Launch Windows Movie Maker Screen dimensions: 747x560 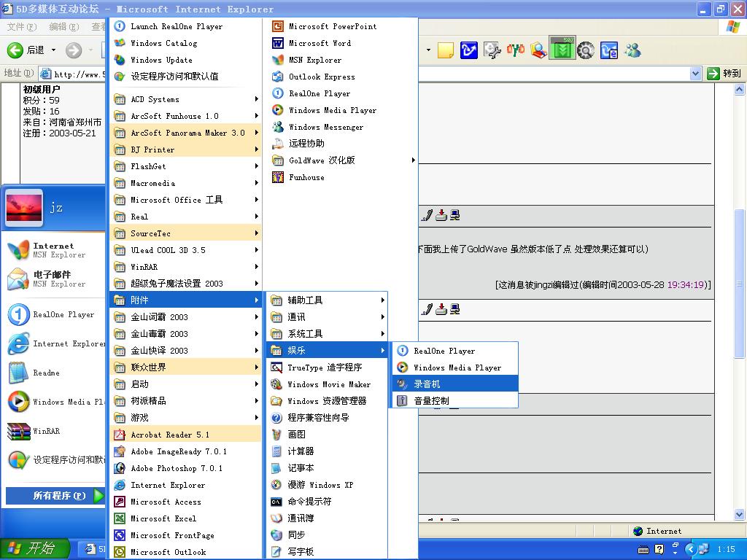pos(327,384)
